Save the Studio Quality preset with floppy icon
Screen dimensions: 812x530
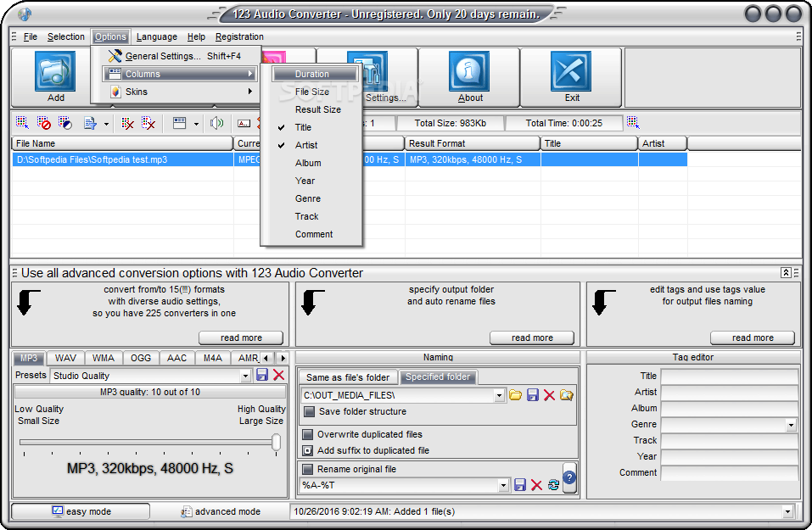coord(262,375)
